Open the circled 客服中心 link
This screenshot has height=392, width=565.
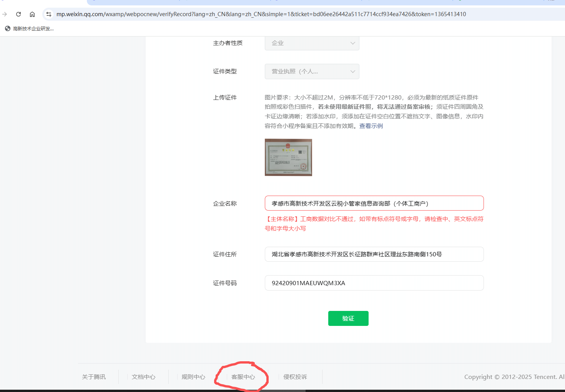point(243,377)
